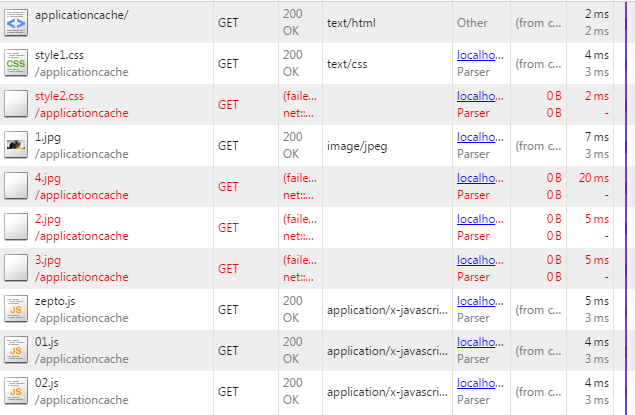Open the initiator link for zepto.js
Screen dimensions: 635x415
[x=479, y=301]
